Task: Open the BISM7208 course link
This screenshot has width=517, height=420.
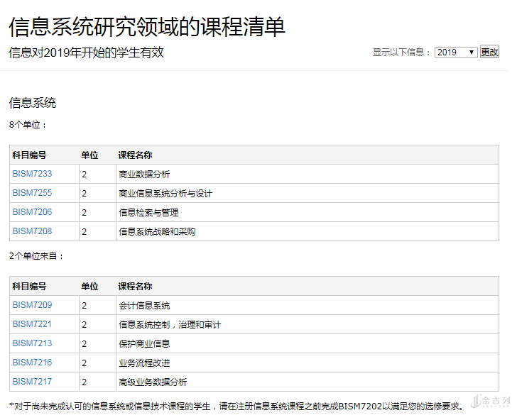Action: click(x=32, y=231)
